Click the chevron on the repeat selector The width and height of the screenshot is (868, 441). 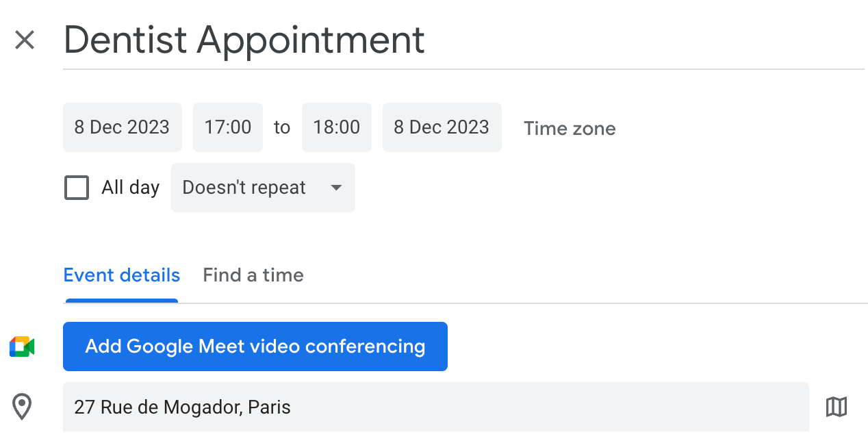pos(336,187)
